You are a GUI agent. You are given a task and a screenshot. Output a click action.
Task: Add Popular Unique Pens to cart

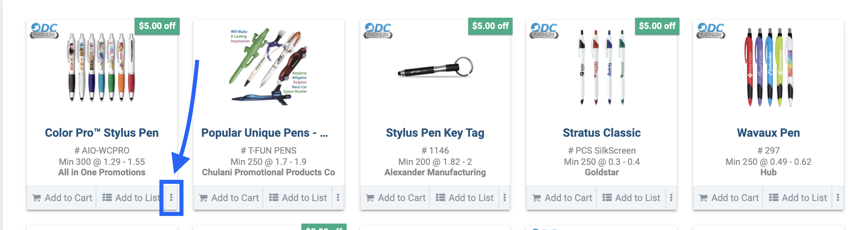click(x=229, y=198)
